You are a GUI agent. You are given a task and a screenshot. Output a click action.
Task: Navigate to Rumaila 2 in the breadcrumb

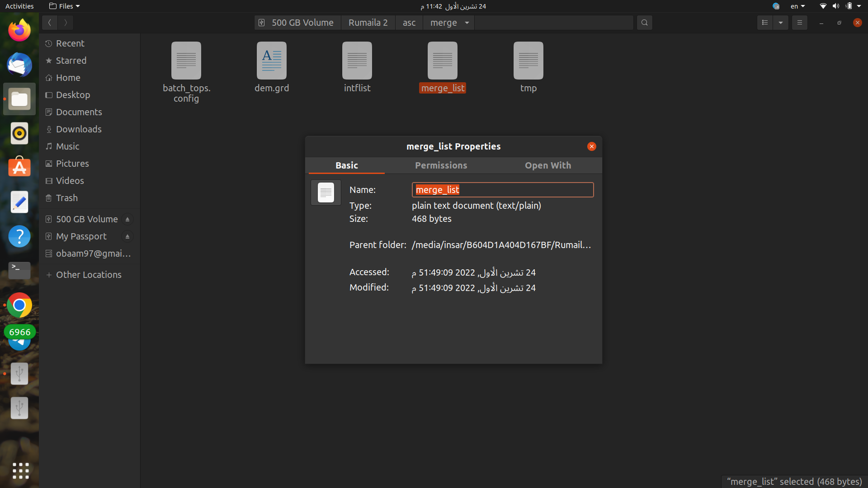(368, 22)
